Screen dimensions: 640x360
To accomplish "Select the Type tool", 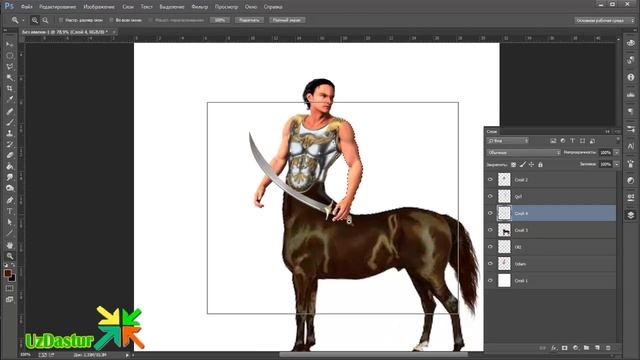I will click(9, 211).
